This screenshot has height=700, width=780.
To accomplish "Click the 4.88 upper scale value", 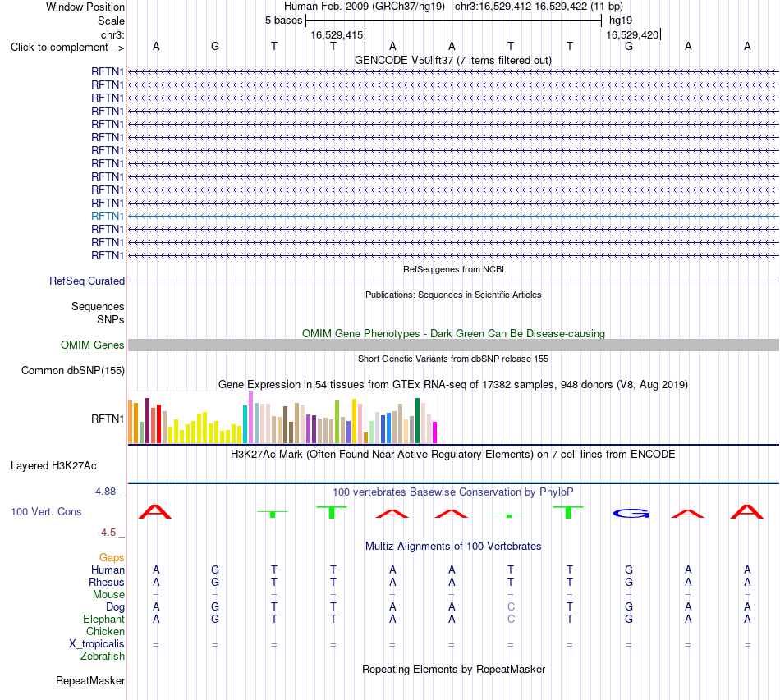I will [x=105, y=492].
